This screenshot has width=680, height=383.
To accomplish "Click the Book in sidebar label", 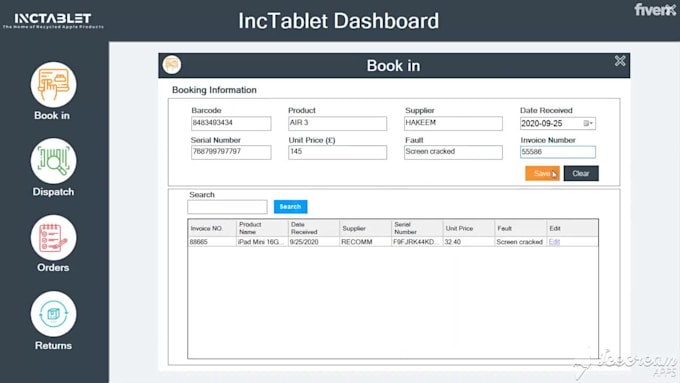I will (52, 116).
